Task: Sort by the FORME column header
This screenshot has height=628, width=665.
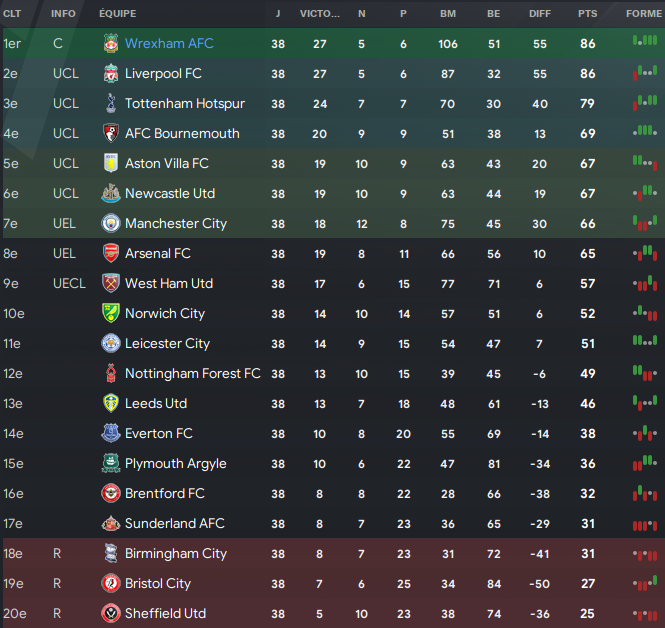Action: (644, 14)
